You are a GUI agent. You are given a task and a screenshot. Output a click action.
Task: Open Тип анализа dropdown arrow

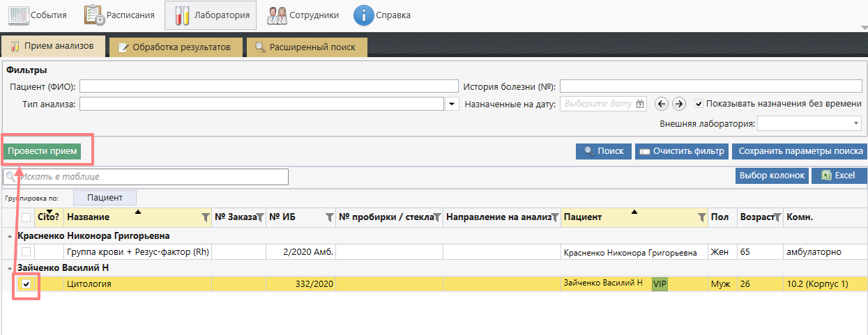(x=452, y=104)
